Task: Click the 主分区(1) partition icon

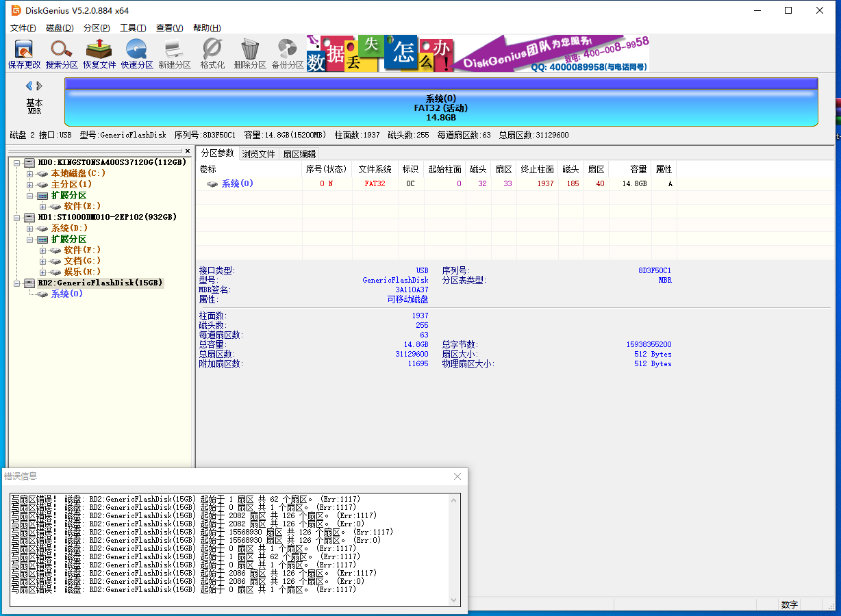Action: (x=42, y=184)
